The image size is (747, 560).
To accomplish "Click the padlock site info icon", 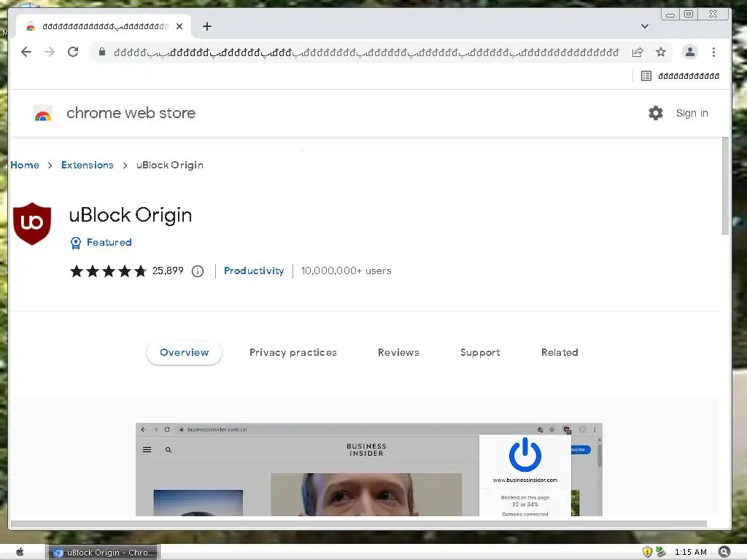I will pos(101,52).
